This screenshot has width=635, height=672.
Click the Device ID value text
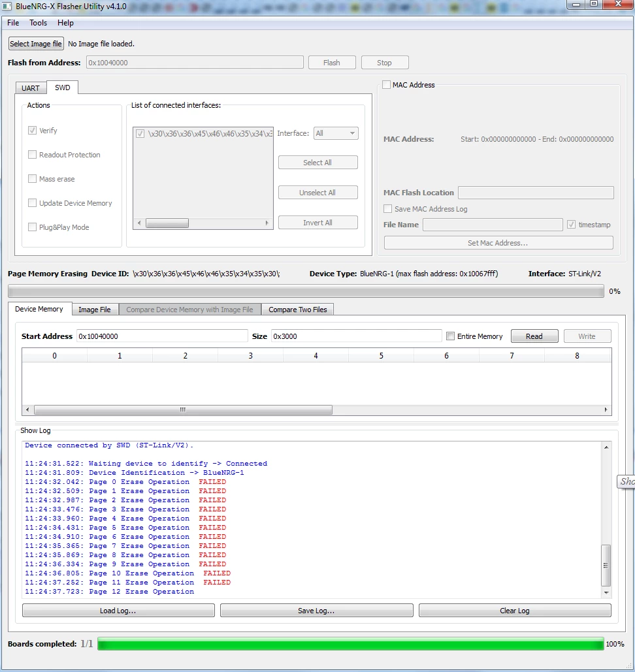pos(206,274)
